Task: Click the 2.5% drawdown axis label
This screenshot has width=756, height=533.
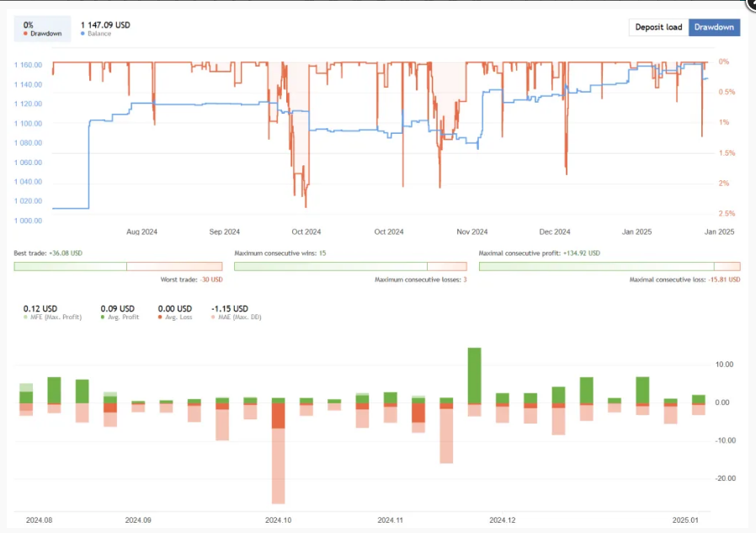Action: coord(727,214)
